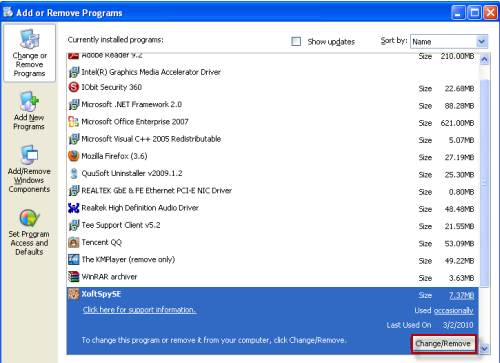
Task: Click the Adobe Reader 9.2 icon
Action: click(x=74, y=55)
